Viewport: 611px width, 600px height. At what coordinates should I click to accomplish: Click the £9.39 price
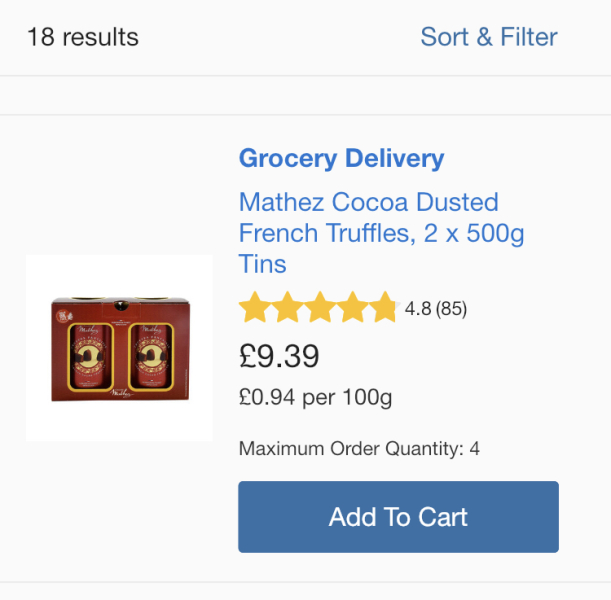click(279, 355)
